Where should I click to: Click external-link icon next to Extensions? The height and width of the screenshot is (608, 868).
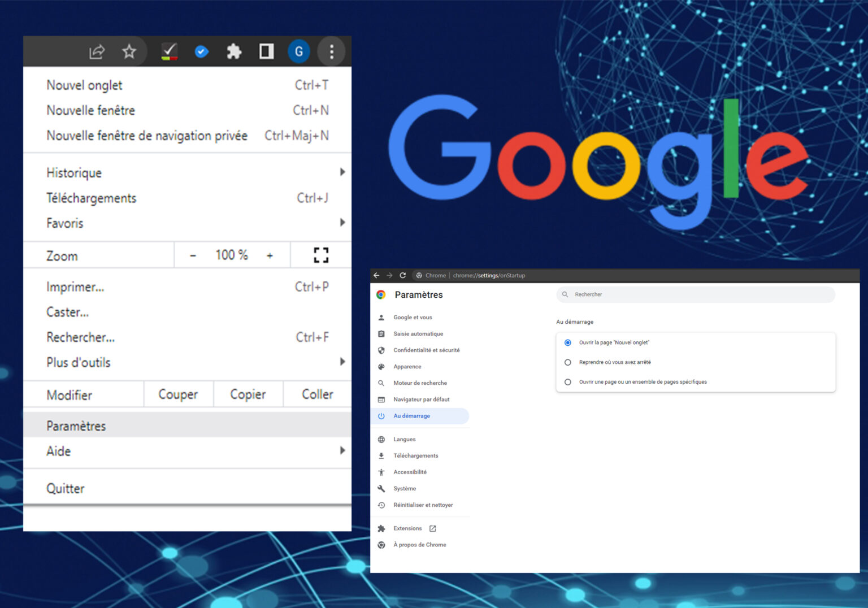tap(433, 529)
